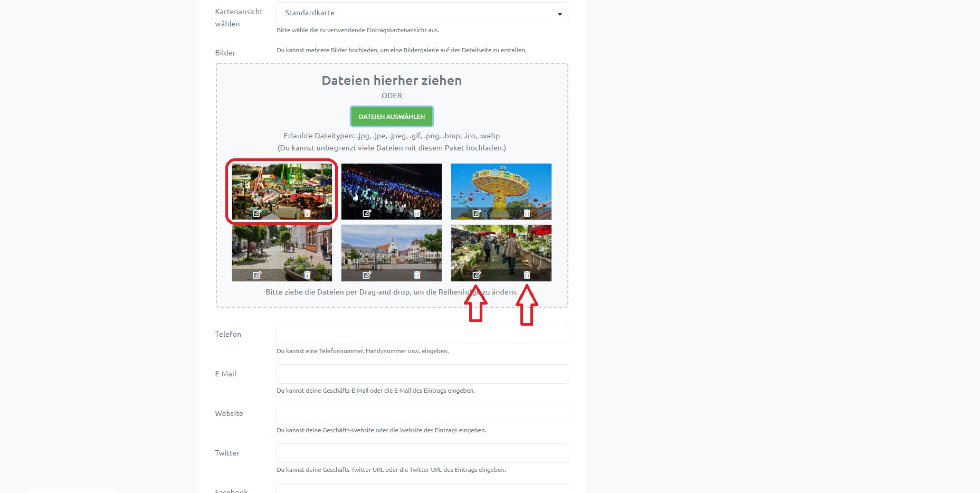Delete the yellow swing carousel photo
The width and height of the screenshot is (980, 493).
[527, 213]
